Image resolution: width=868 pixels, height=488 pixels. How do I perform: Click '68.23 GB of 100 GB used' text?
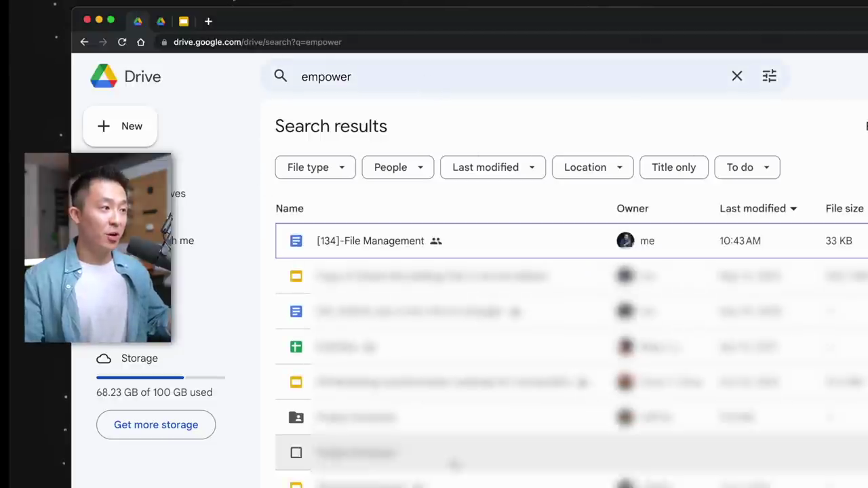pos(155,392)
